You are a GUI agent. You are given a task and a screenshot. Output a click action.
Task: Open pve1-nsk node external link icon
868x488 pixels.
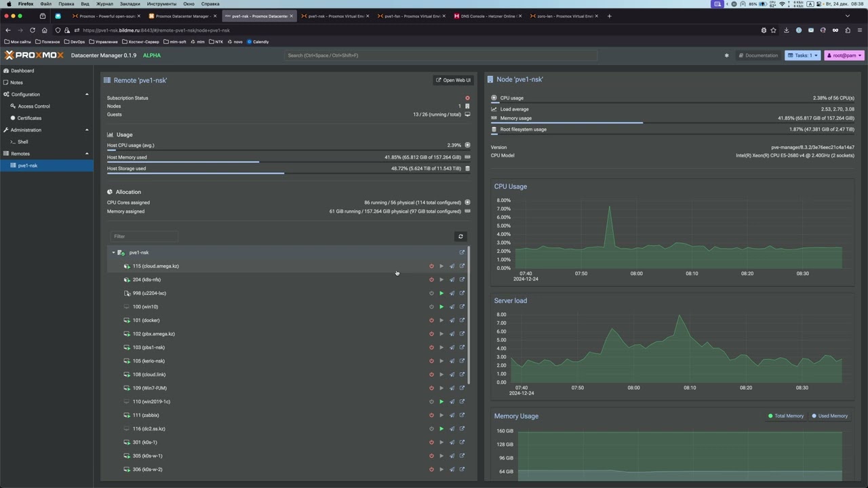[462, 253]
